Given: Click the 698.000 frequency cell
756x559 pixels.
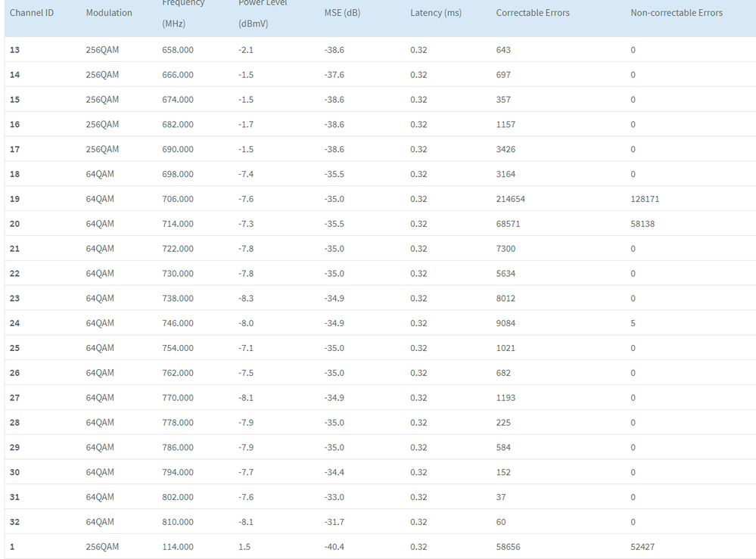Looking at the screenshot, I should coord(178,174).
